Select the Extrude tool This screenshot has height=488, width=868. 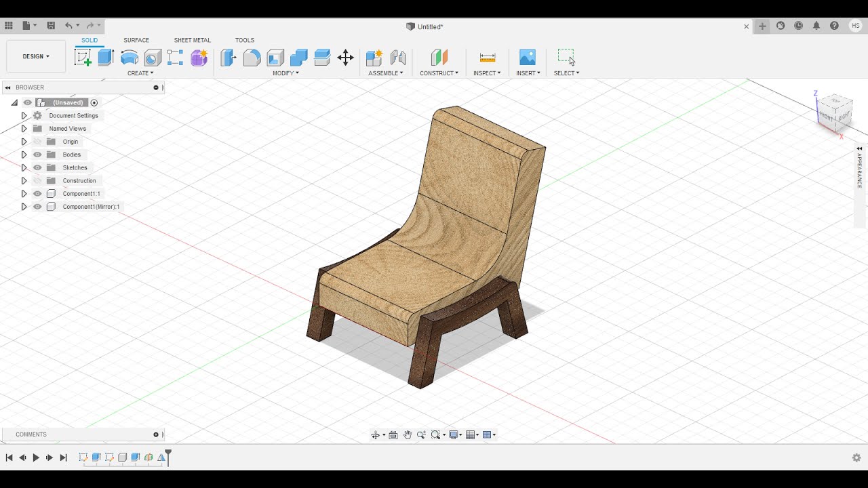click(106, 58)
